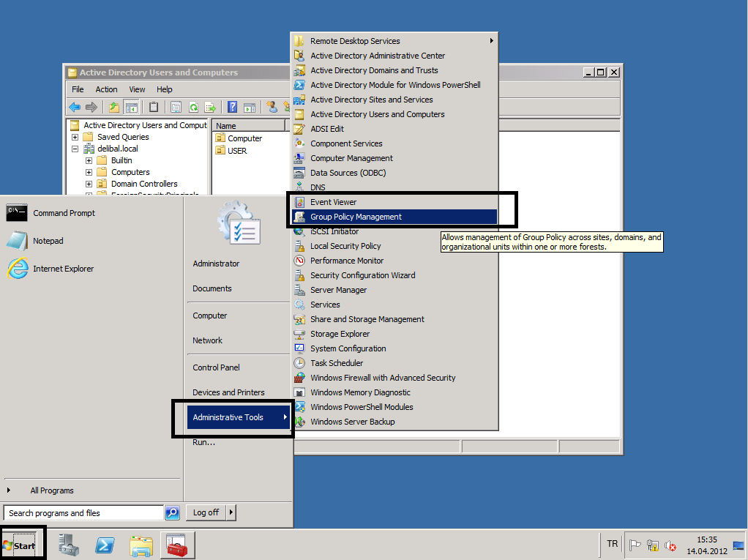Open Event Viewer in the tools menu
The width and height of the screenshot is (748, 560).
(x=333, y=202)
